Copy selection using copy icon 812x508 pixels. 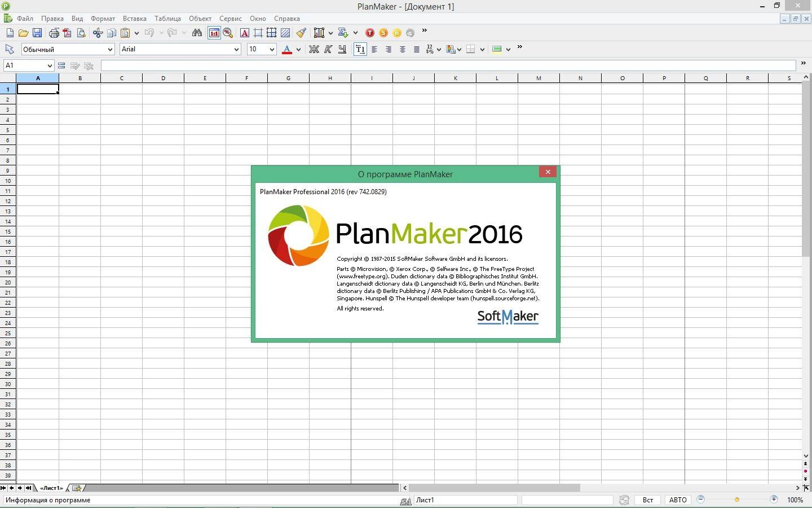[111, 33]
